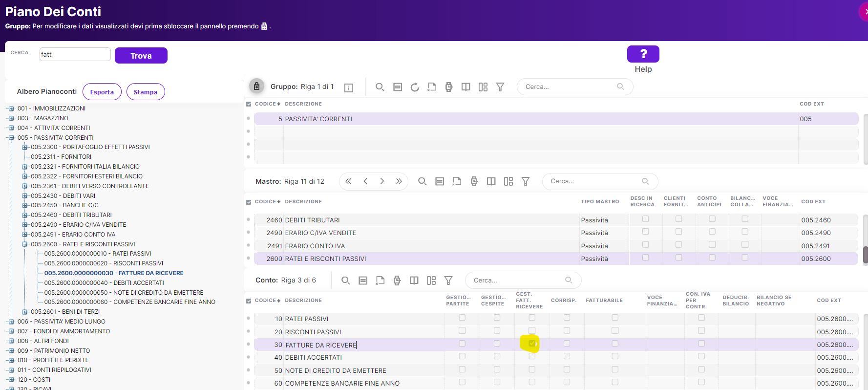The image size is (868, 390).
Task: Go to the previous Mastro row
Action: 365,181
